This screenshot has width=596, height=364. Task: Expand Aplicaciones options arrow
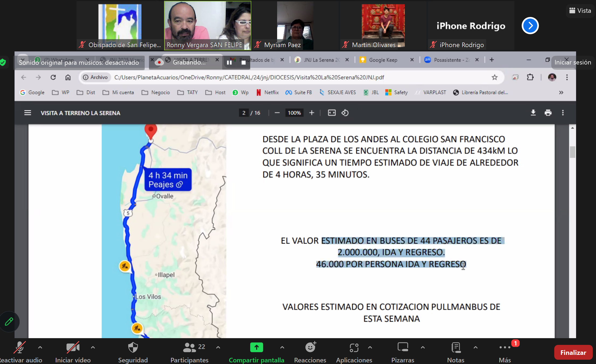coord(370,348)
